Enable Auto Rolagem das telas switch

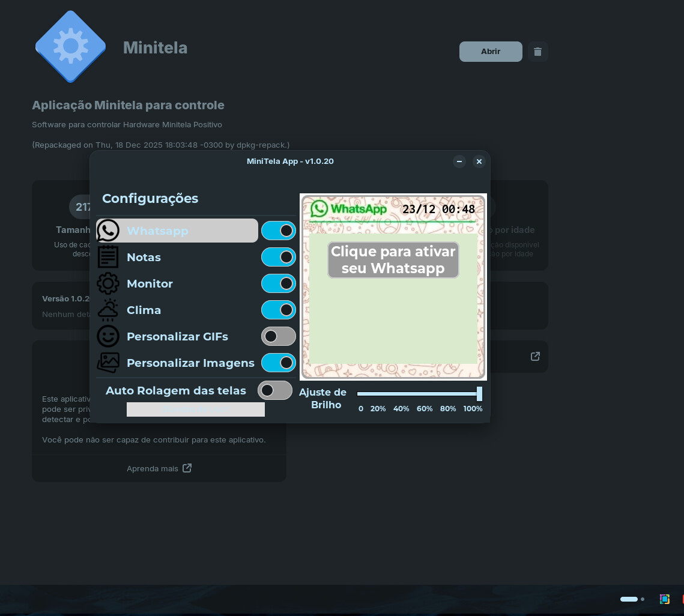tap(275, 390)
